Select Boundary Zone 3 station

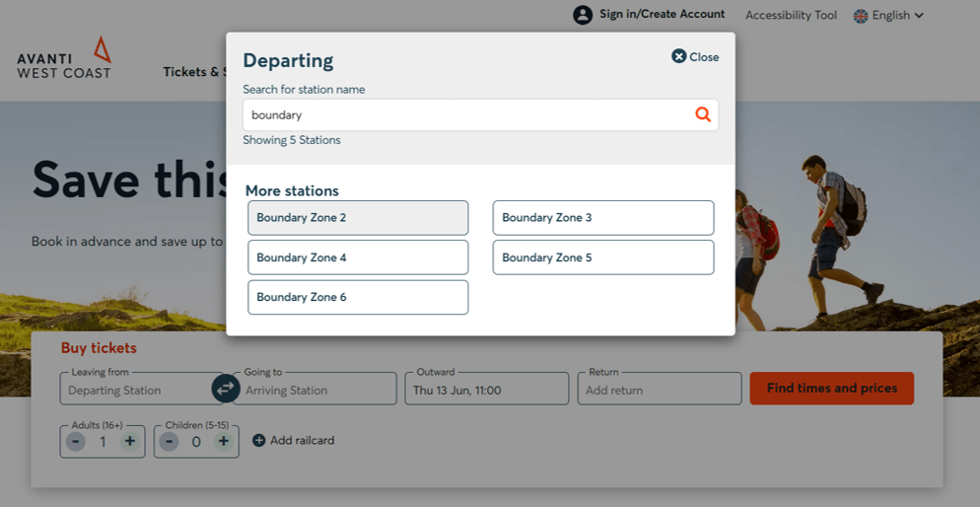point(602,218)
